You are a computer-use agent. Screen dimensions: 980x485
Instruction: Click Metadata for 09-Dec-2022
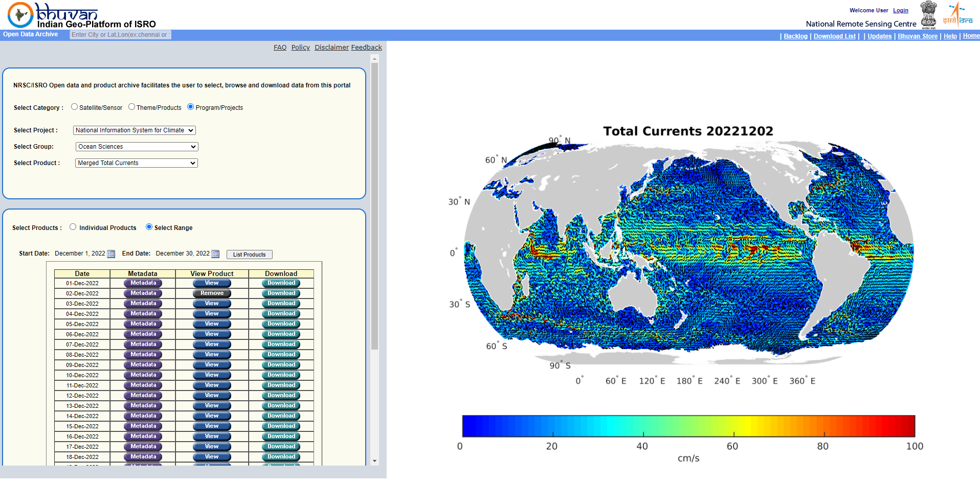143,365
